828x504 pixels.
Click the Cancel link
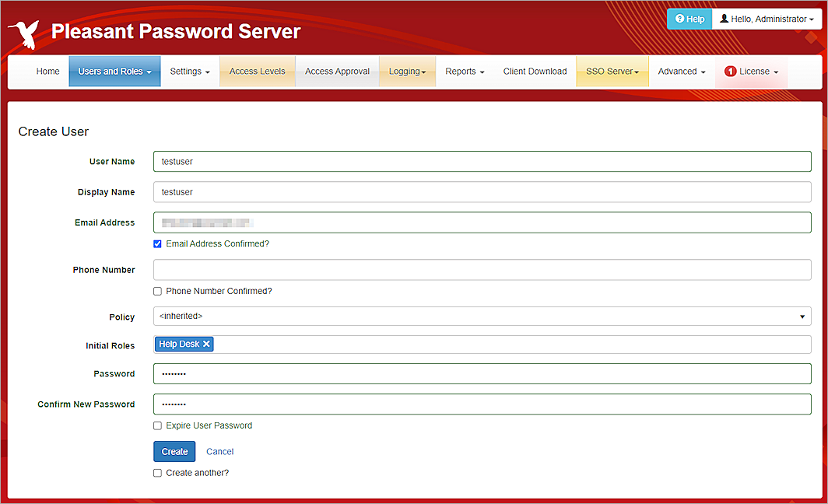[x=219, y=451]
